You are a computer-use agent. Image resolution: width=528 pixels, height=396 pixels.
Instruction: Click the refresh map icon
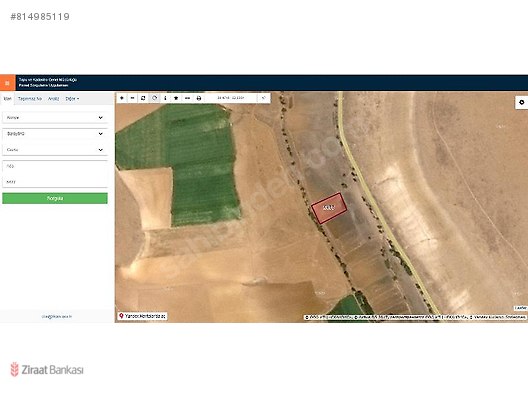143,98
